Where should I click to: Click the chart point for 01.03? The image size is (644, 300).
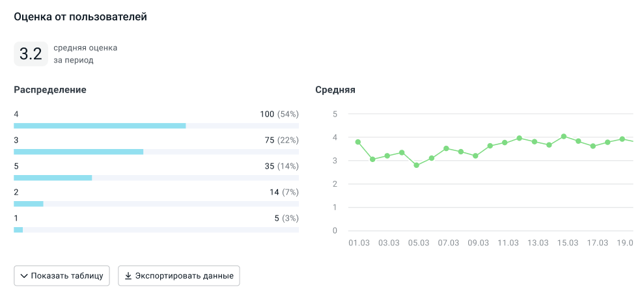[x=357, y=142]
